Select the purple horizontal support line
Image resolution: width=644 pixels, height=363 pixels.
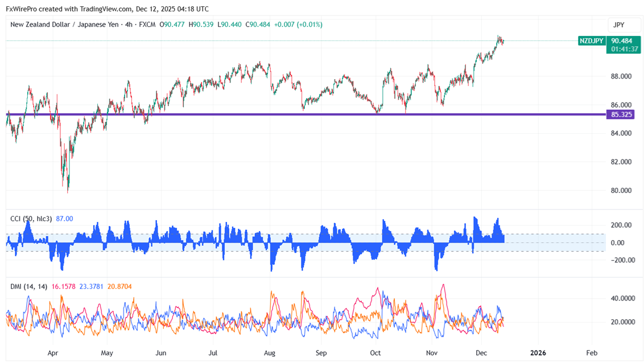click(x=306, y=114)
